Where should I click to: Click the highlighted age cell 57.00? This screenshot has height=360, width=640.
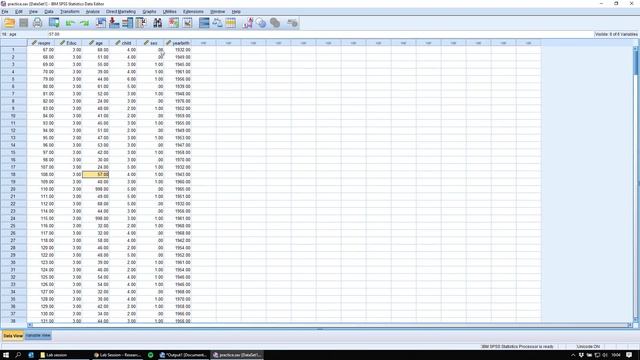(96, 174)
